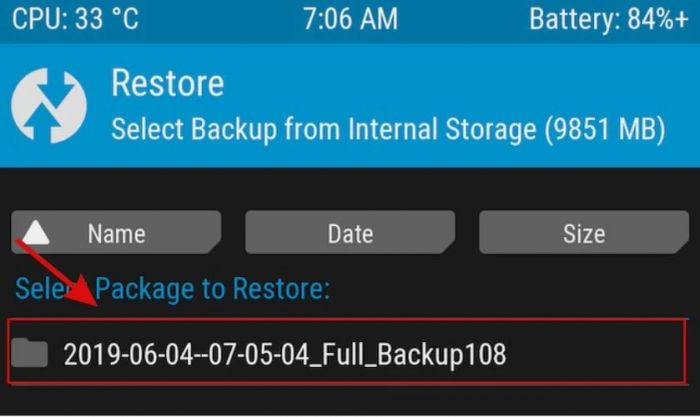The height and width of the screenshot is (417, 700).
Task: Sort backups by Name
Action: click(x=116, y=234)
